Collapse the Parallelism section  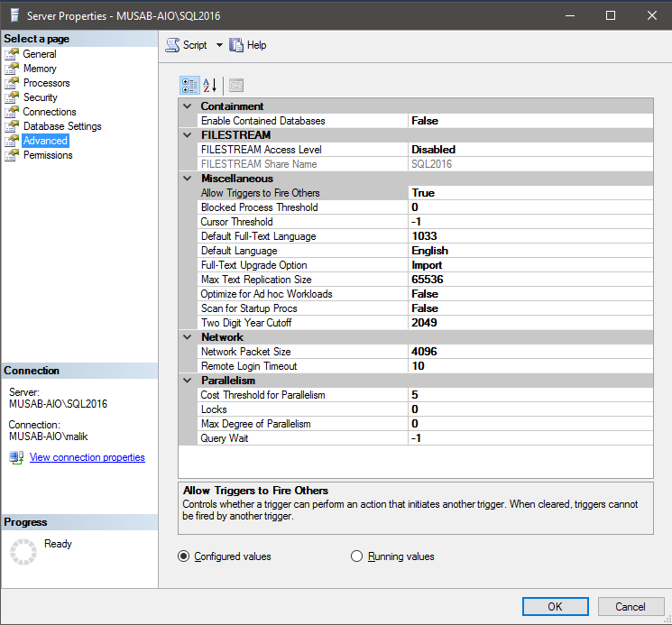(188, 381)
